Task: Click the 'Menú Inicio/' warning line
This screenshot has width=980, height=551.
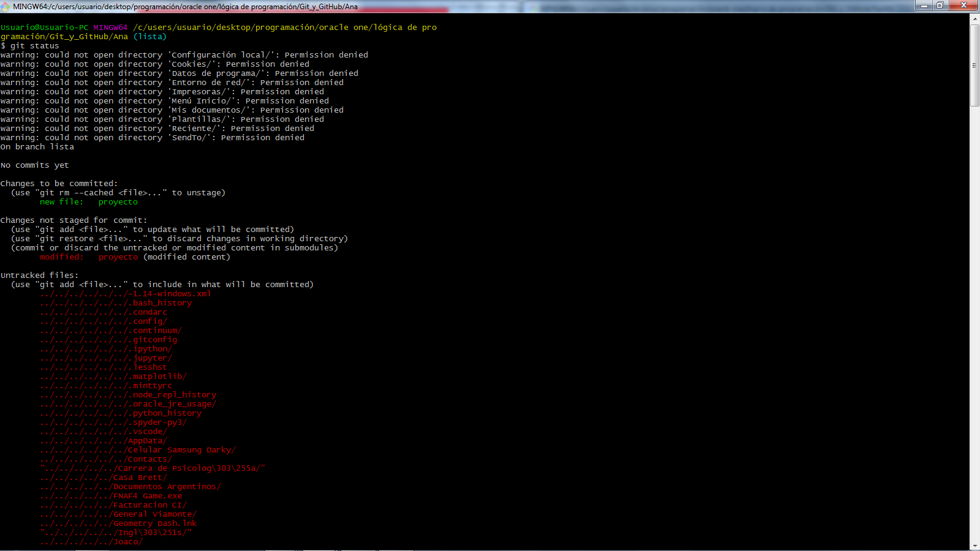Action: coord(165,101)
